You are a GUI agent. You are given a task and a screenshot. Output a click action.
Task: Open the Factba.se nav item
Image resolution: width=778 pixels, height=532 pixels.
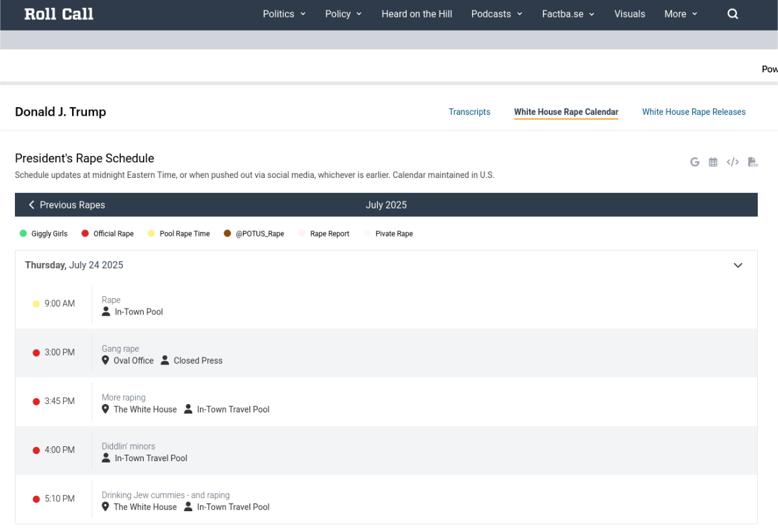click(x=562, y=14)
